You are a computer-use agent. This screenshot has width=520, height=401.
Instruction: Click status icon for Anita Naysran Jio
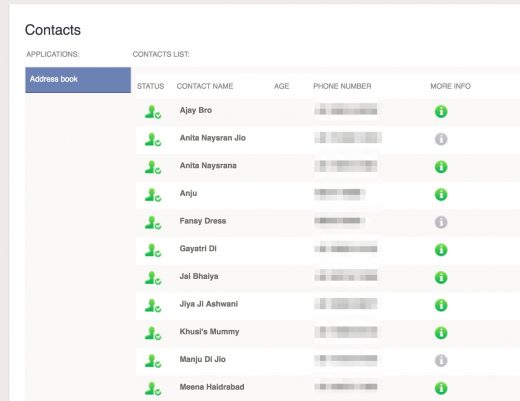click(153, 140)
